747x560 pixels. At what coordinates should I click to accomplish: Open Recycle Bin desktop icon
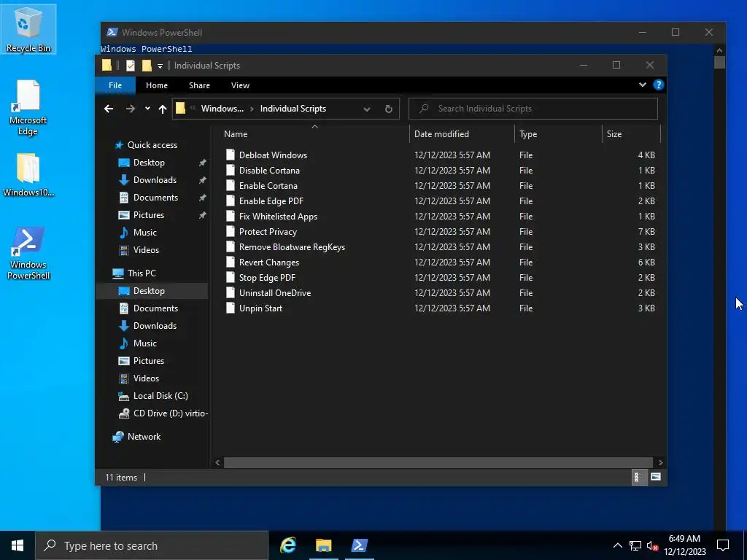pos(28,30)
